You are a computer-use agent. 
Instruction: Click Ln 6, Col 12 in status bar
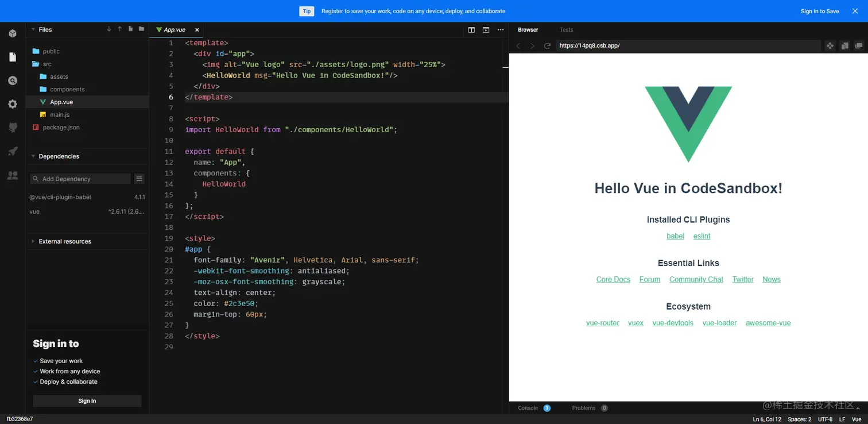click(x=767, y=419)
